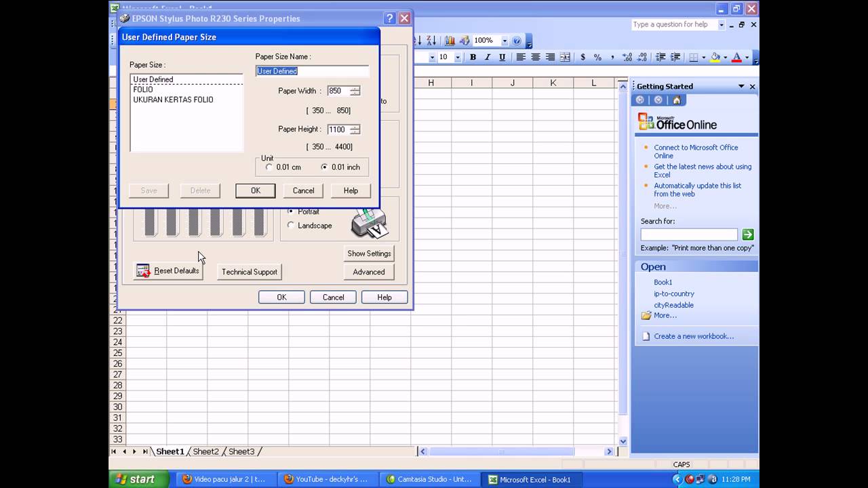Sort descending Z to A
Image resolution: width=868 pixels, height=488 pixels.
pyautogui.click(x=431, y=41)
